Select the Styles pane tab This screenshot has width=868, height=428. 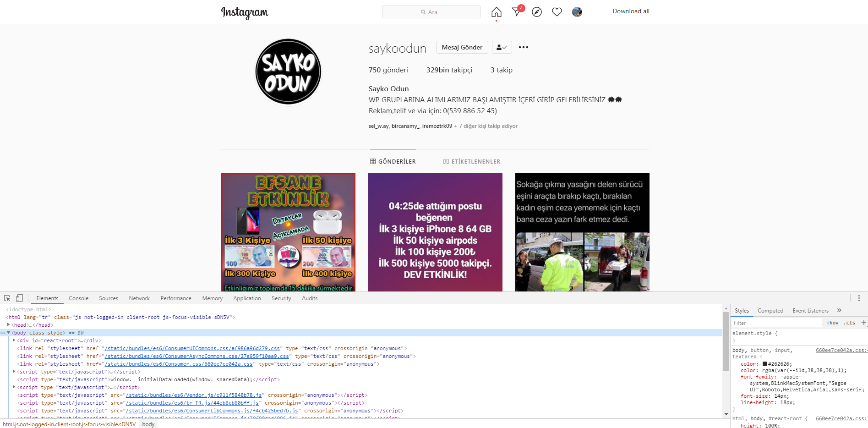click(x=742, y=311)
